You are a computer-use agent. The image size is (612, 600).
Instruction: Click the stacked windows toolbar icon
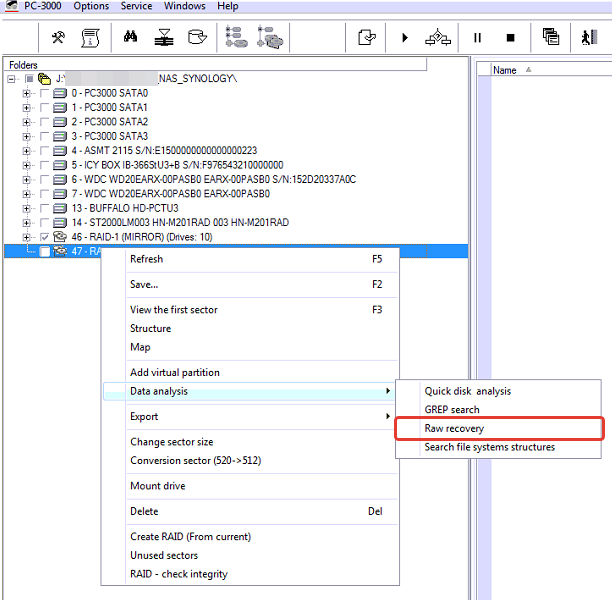tap(551, 37)
